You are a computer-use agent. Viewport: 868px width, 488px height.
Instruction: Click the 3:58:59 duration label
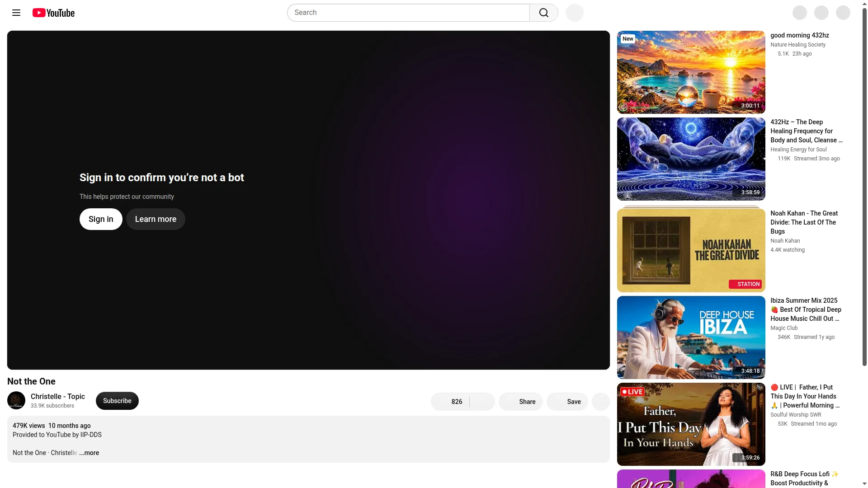pyautogui.click(x=750, y=192)
